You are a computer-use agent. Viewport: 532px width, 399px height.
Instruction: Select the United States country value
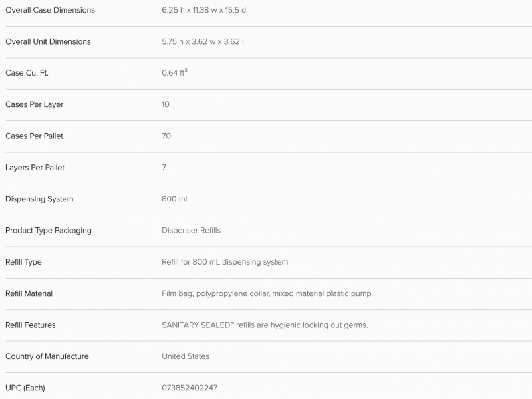pyautogui.click(x=186, y=356)
